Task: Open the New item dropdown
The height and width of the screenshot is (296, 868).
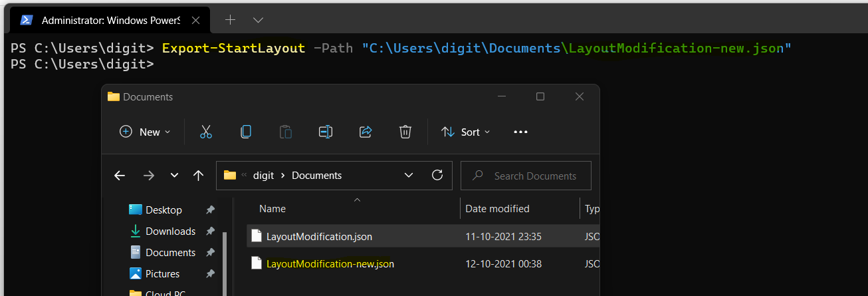Action: 145,132
